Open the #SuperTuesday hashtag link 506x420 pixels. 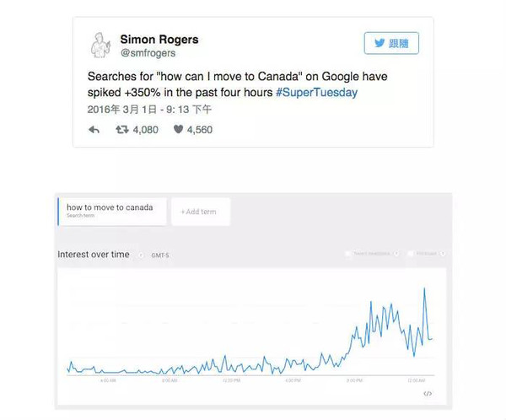coord(316,92)
